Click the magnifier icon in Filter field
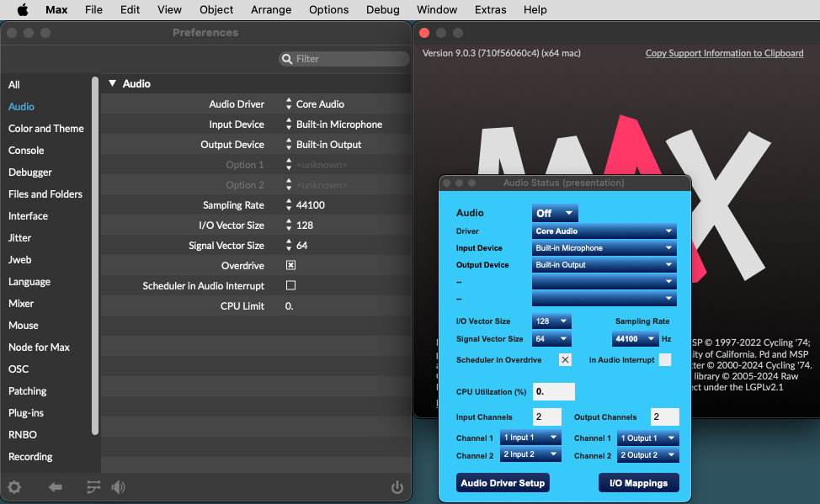 [288, 59]
